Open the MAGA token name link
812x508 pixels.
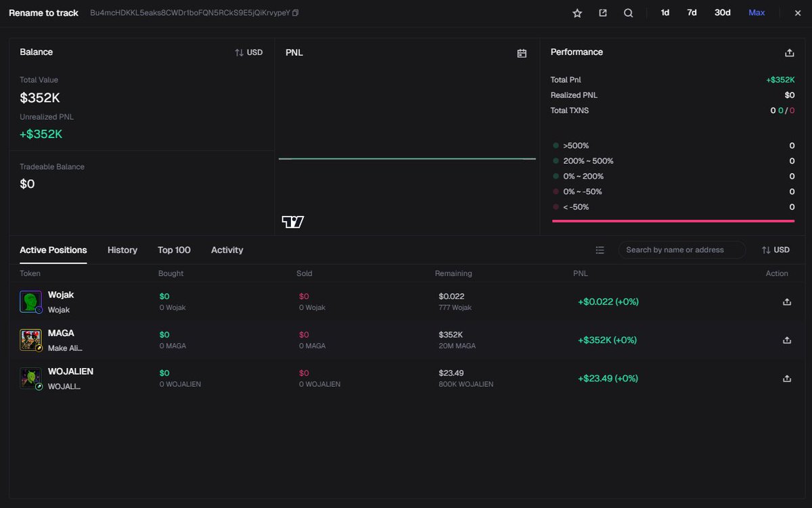coord(61,333)
